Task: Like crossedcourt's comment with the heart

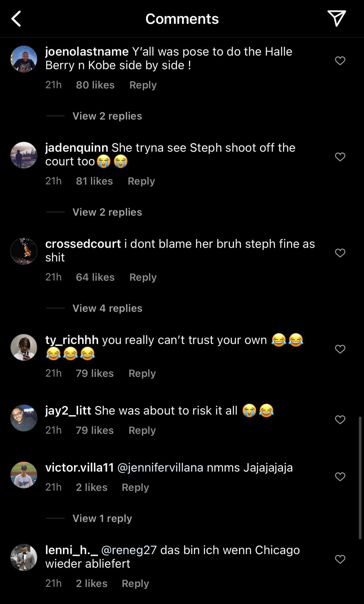Action: coord(340,253)
